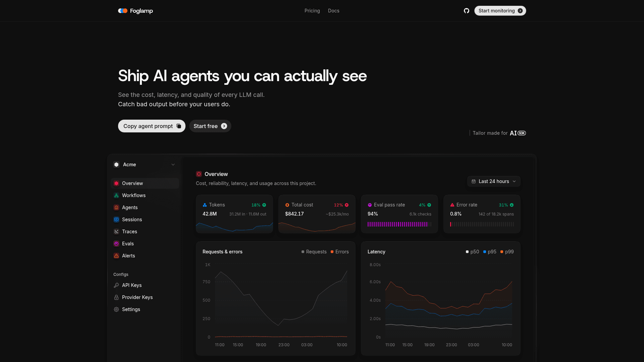Open the Total cost metric card

317,214
